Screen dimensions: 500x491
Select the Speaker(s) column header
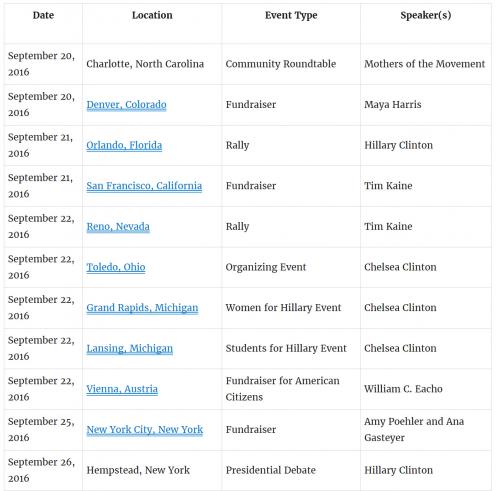(426, 15)
